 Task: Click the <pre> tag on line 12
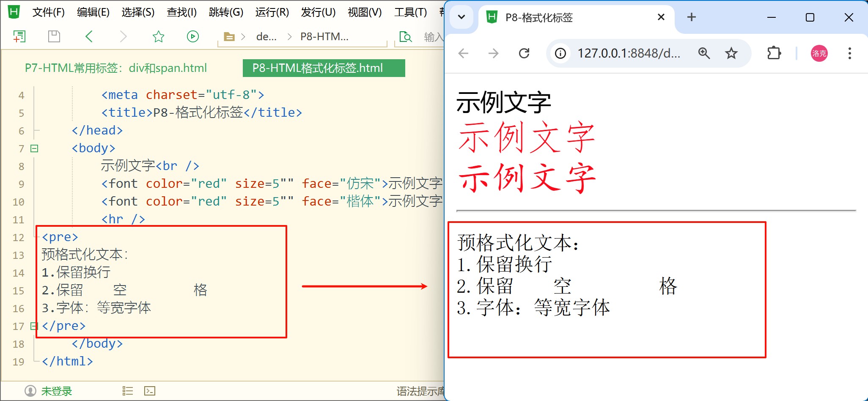pyautogui.click(x=60, y=237)
